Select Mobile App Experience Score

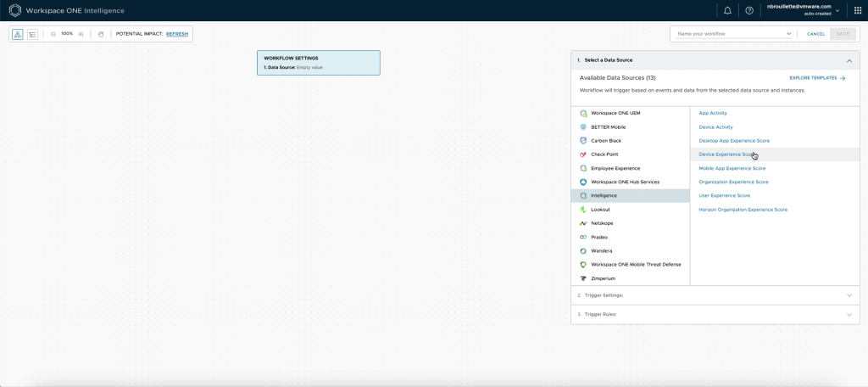tap(732, 168)
